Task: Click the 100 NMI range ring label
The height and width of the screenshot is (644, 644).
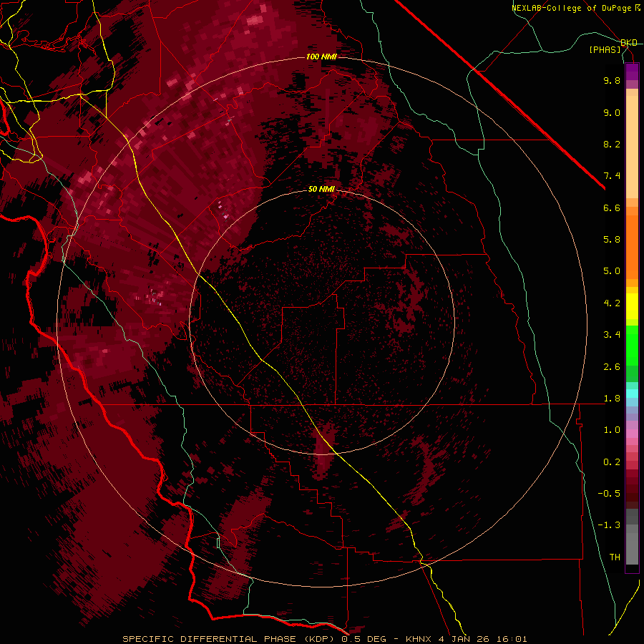Action: pyautogui.click(x=321, y=57)
